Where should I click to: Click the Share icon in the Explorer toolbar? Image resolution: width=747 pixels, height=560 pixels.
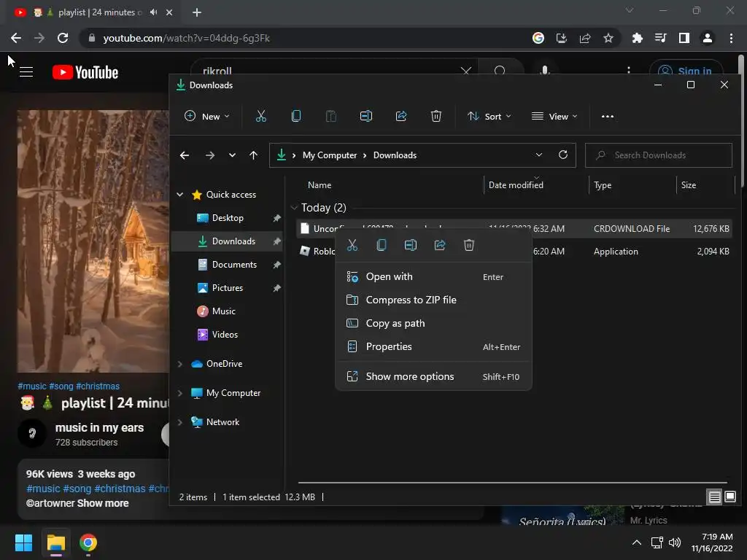pyautogui.click(x=401, y=116)
